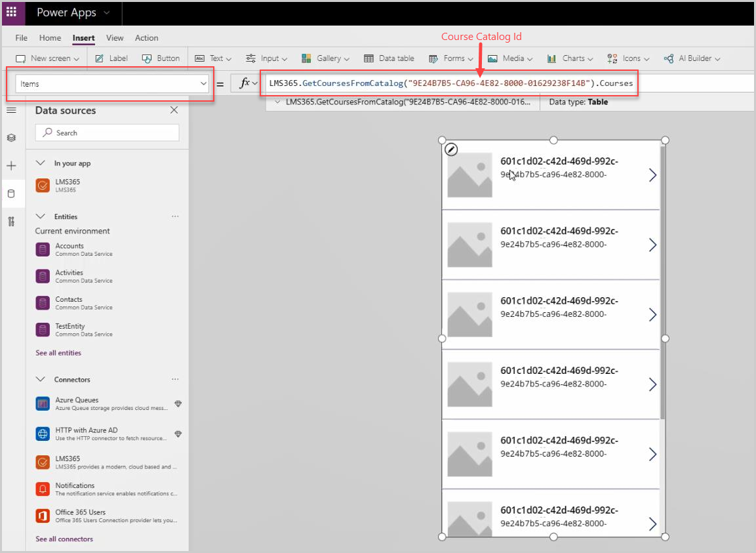Click the Button insert option in ribbon
Viewport: 756px width, 553px height.
[161, 58]
